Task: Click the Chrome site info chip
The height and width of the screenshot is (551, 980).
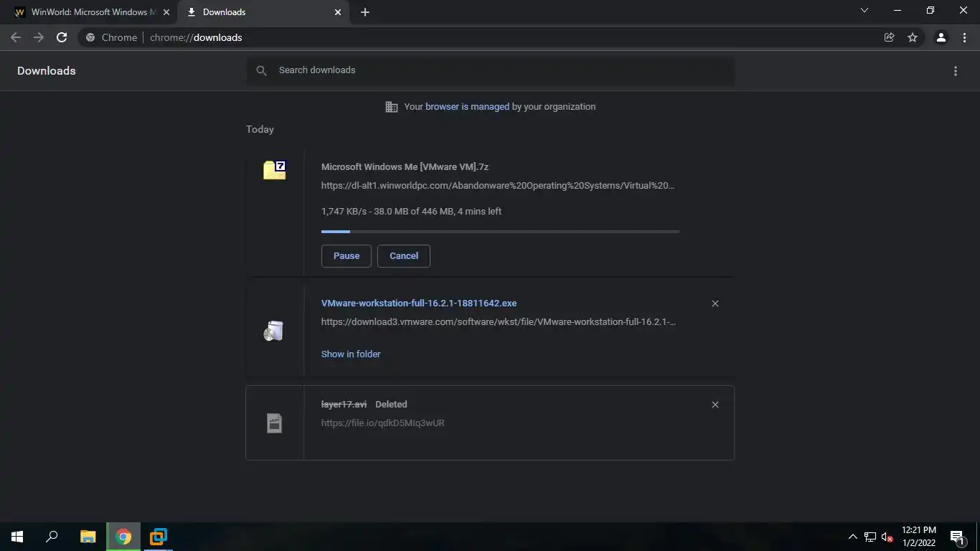Action: 111,37
